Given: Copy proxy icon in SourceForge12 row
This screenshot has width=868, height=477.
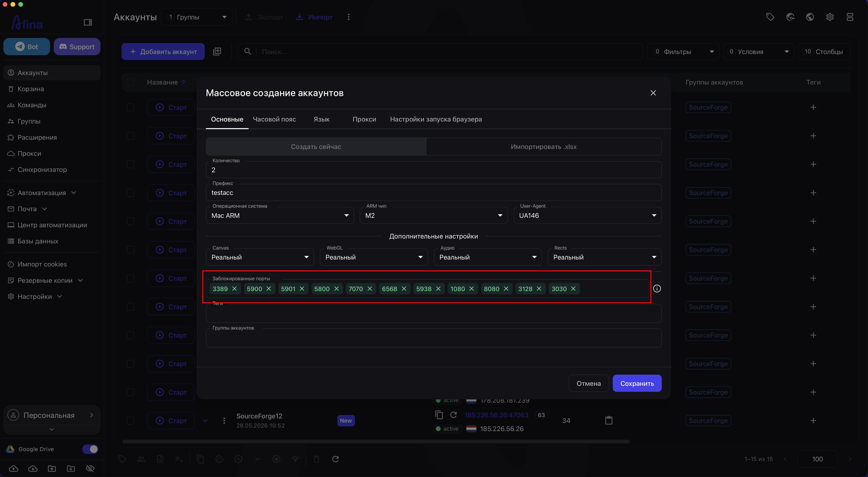Looking at the screenshot, I should [x=439, y=415].
